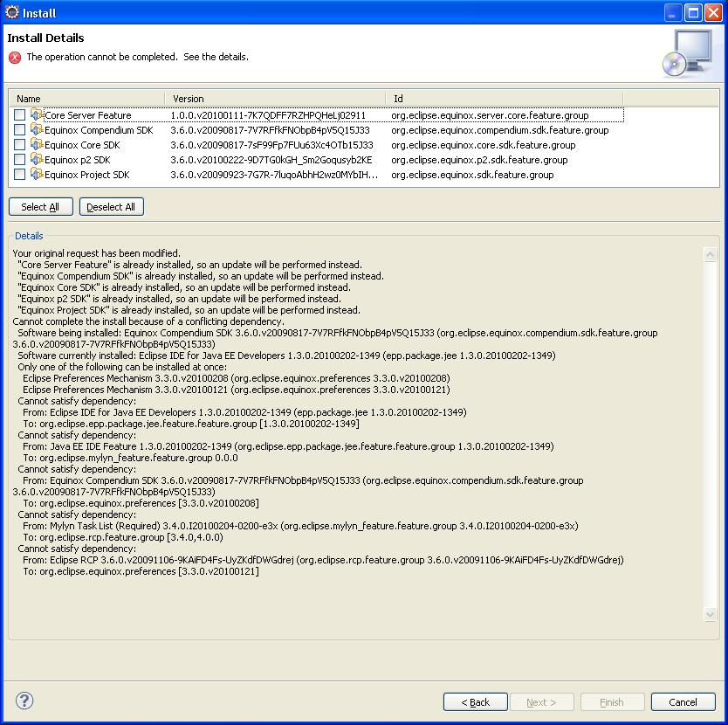Click the Details group label
This screenshot has width=728, height=725.
[29, 236]
